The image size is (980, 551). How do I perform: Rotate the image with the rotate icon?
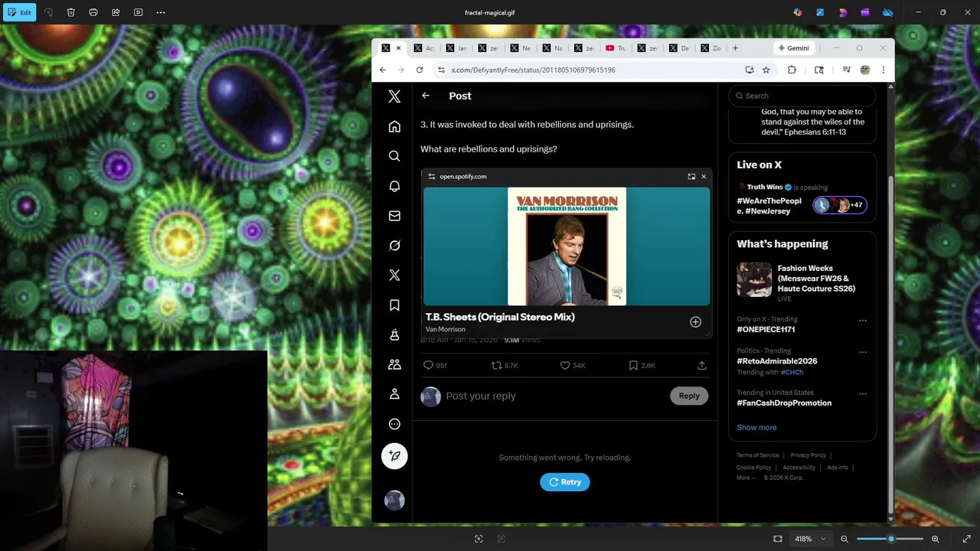point(48,12)
